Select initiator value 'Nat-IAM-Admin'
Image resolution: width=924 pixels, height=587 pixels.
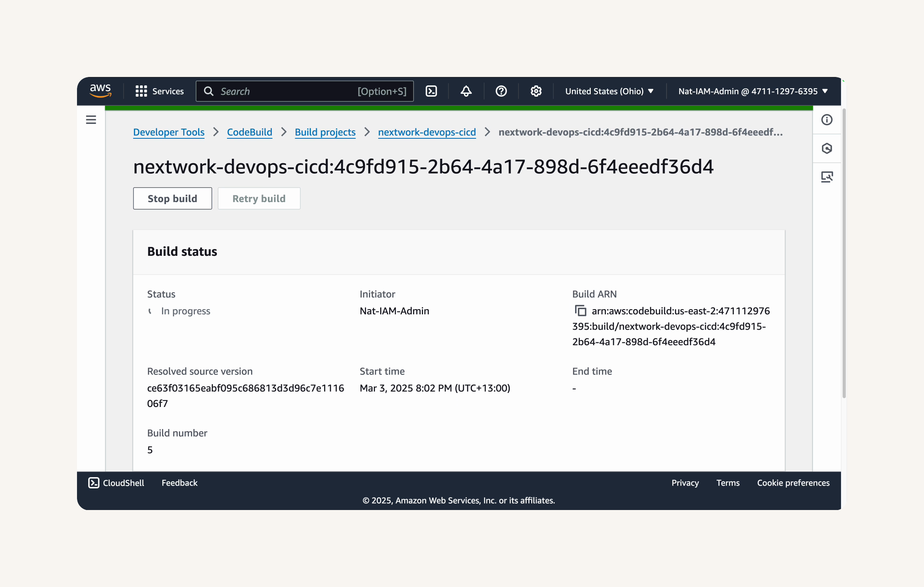[x=394, y=311]
